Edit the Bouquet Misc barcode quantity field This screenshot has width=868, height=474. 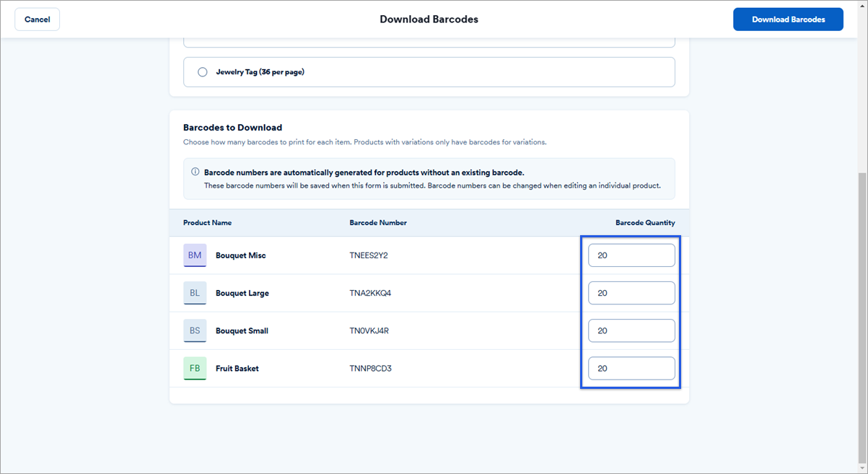631,255
